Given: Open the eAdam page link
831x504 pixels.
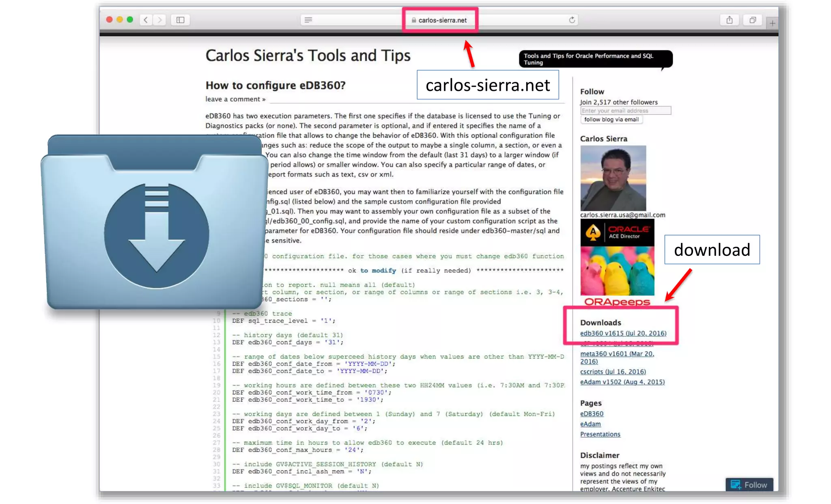Looking at the screenshot, I should 590,424.
